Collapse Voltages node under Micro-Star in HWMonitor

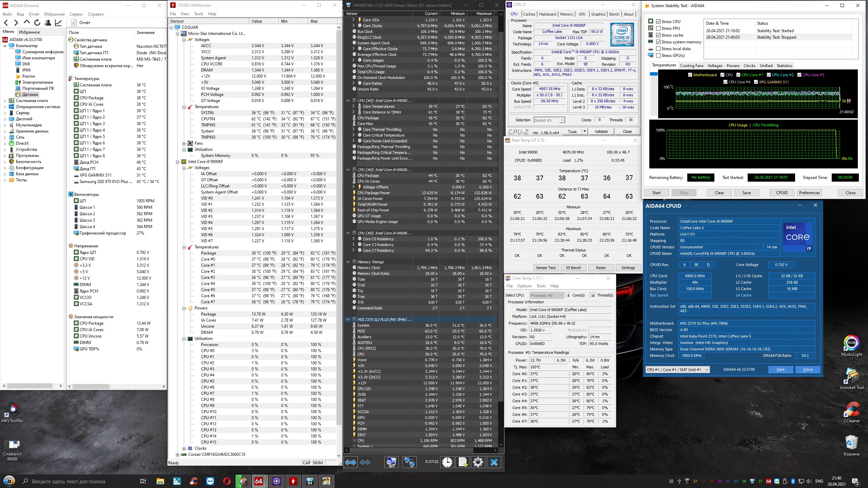coord(184,40)
